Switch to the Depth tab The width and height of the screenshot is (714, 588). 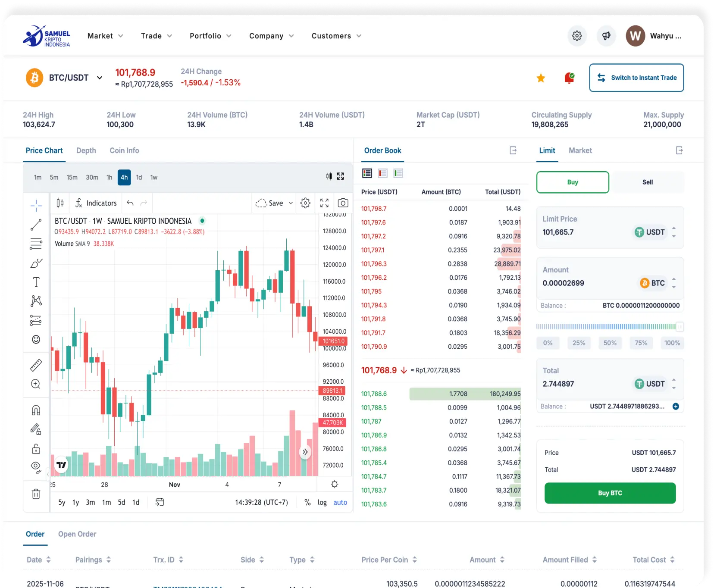[86, 150]
